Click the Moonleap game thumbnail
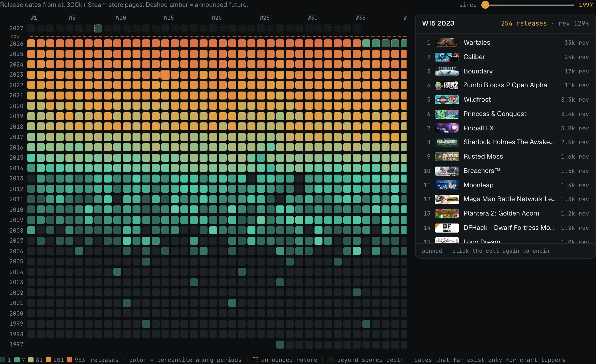 447,185
